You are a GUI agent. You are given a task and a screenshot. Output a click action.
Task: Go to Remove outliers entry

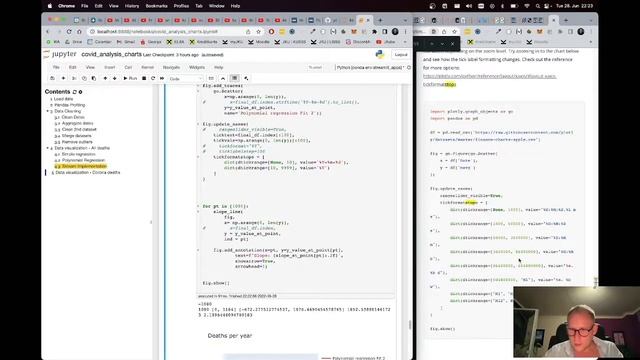pos(77,142)
